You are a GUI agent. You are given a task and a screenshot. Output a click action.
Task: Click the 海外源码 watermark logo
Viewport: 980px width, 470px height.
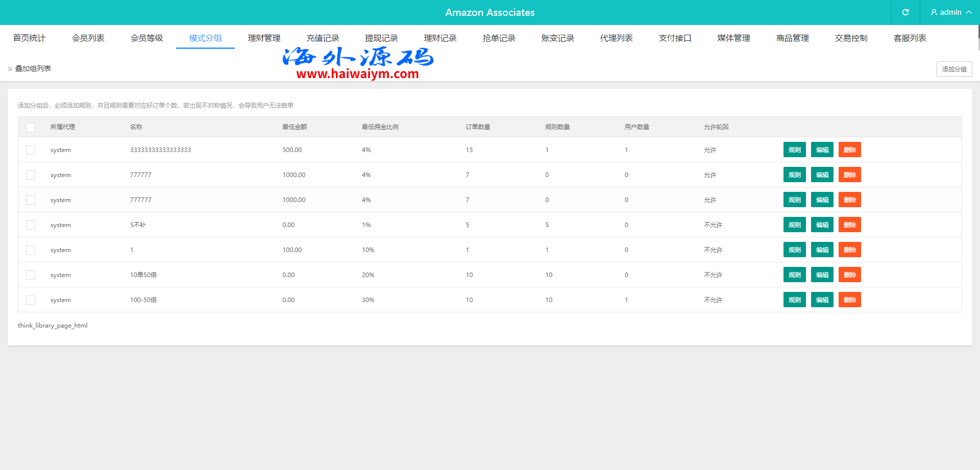pos(358,63)
